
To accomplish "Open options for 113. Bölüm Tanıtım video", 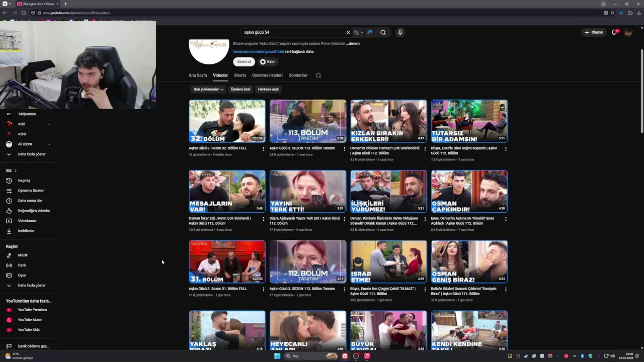I will (x=344, y=149).
